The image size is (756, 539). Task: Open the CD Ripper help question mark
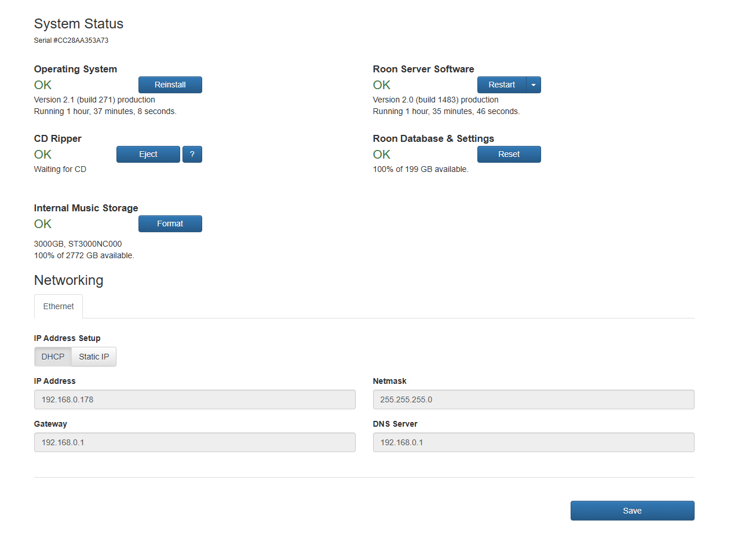tap(192, 154)
